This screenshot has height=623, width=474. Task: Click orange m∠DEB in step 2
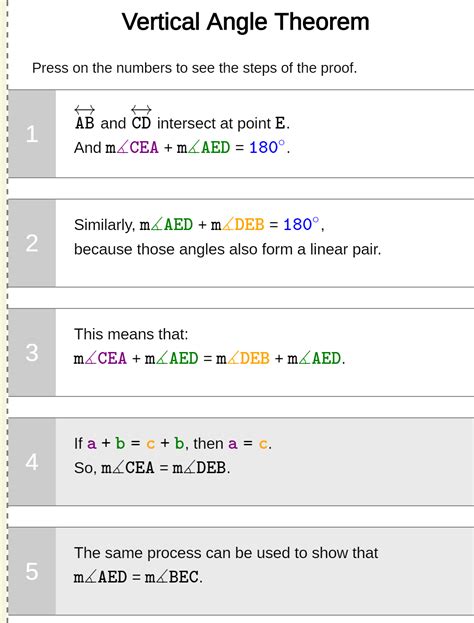[x=238, y=225]
